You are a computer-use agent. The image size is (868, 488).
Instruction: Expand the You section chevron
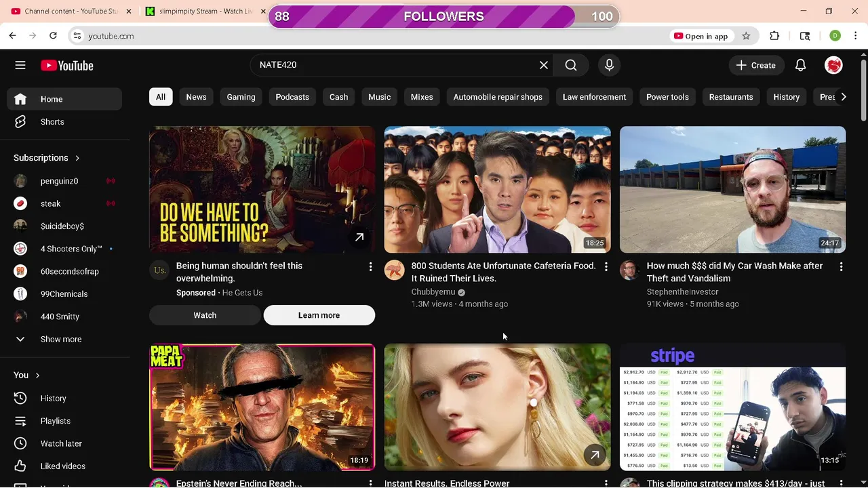(37, 375)
